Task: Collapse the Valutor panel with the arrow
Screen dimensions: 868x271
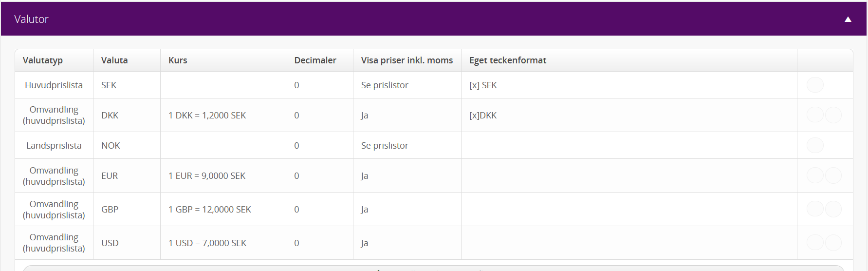Action: click(848, 19)
